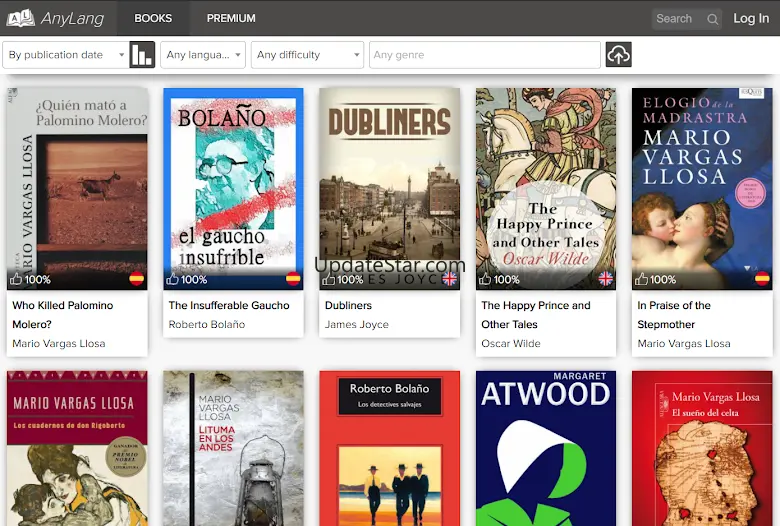780x526 pixels.
Task: Click the 'Any genre' input field
Action: coord(484,55)
